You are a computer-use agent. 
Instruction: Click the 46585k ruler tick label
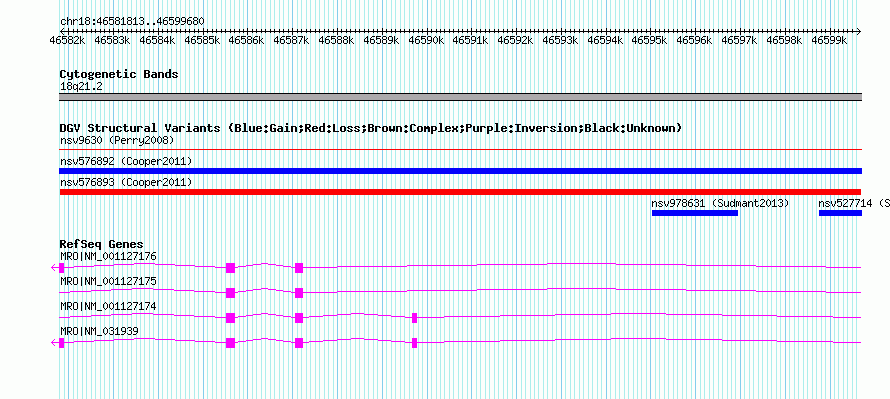pyautogui.click(x=201, y=41)
